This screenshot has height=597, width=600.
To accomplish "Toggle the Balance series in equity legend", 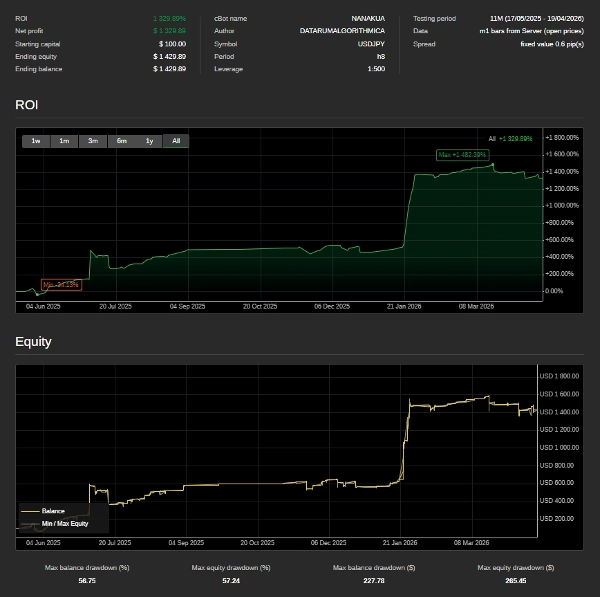I will coord(53,511).
